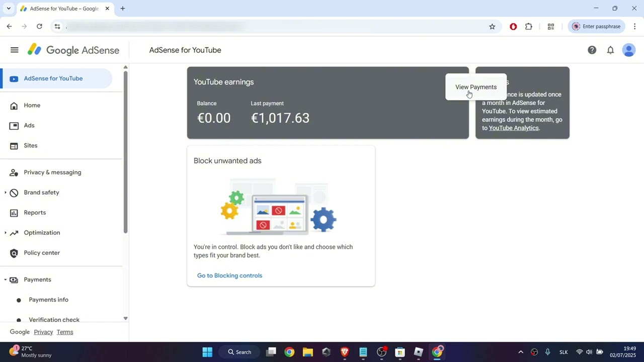
Task: Click the Balance amount €0.00
Action: (214, 118)
